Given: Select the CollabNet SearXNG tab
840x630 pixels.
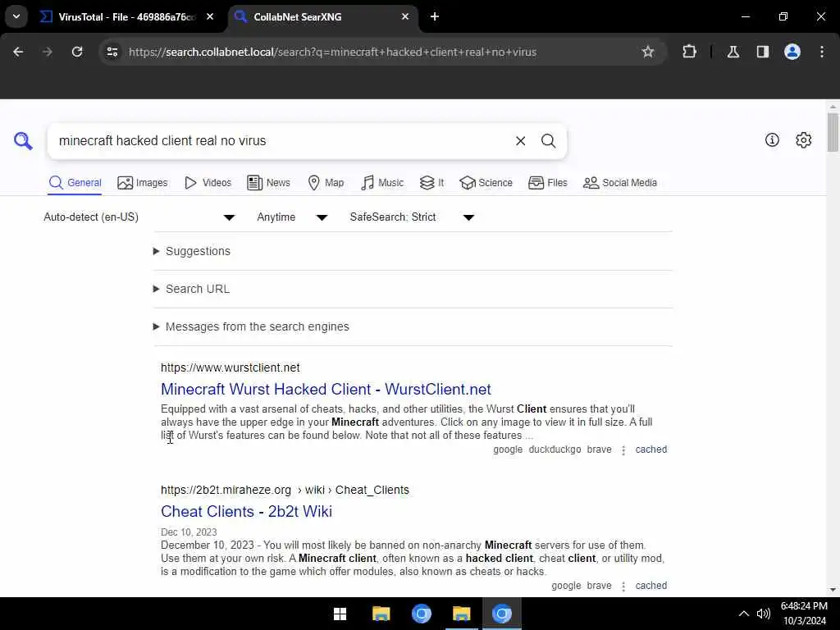Looking at the screenshot, I should [323, 17].
